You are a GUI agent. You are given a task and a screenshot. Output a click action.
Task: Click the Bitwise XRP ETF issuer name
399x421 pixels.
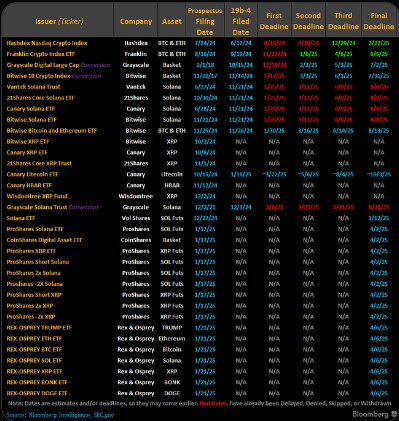pos(28,142)
